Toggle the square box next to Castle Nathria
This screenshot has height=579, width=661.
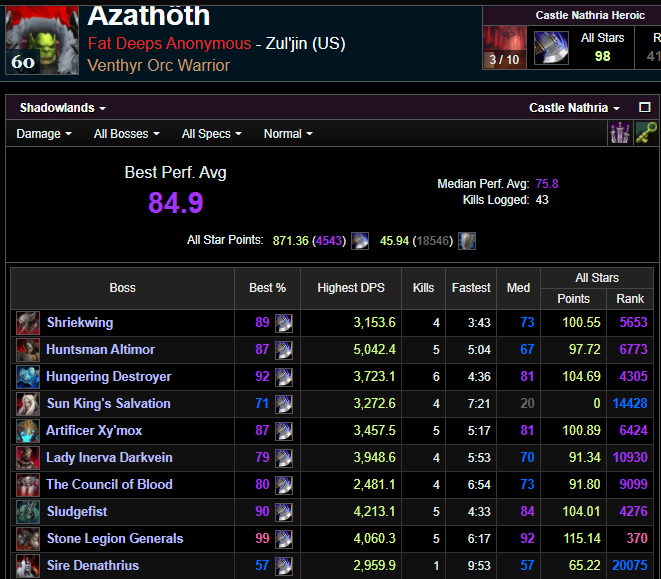click(645, 107)
